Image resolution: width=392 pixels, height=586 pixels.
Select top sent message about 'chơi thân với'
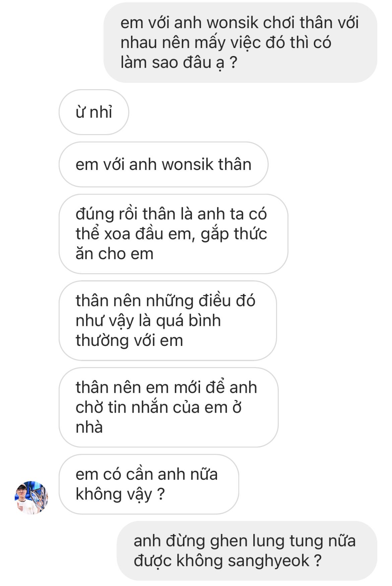coord(240,43)
